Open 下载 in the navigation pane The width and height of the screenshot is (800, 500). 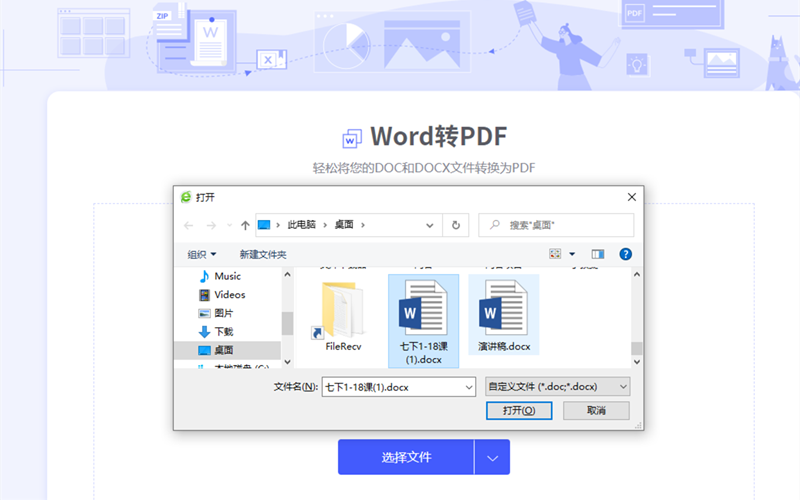[223, 331]
